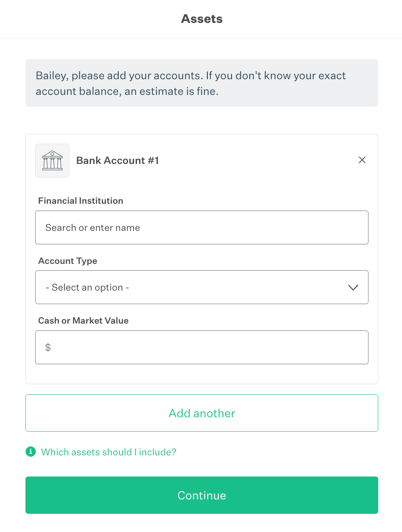
Task: Click the green Continue button
Action: click(x=201, y=495)
